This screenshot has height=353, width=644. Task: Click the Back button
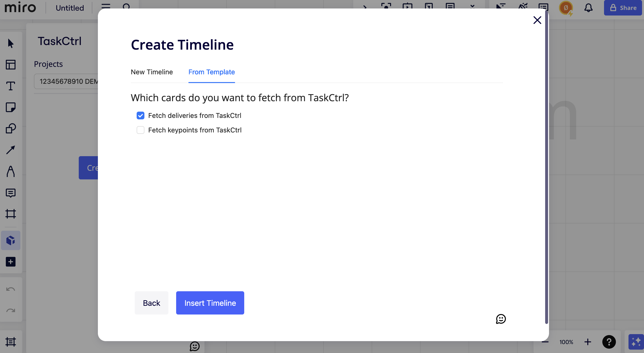tap(151, 303)
